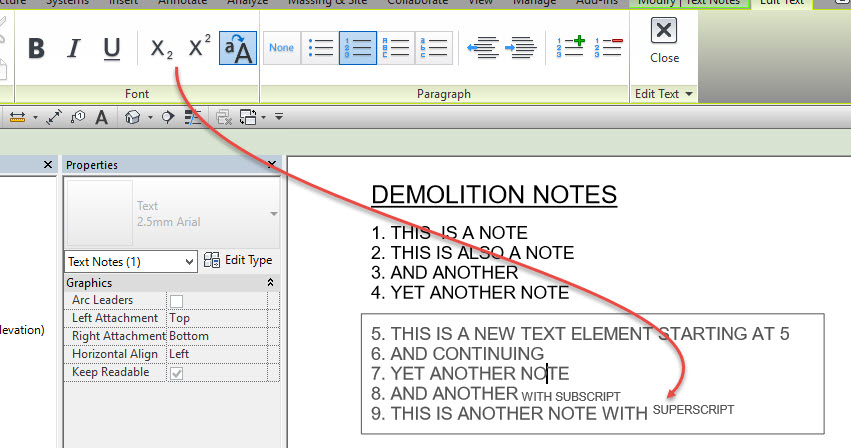Image resolution: width=851 pixels, height=448 pixels.
Task: Select the Section tool
Action: (x=168, y=117)
